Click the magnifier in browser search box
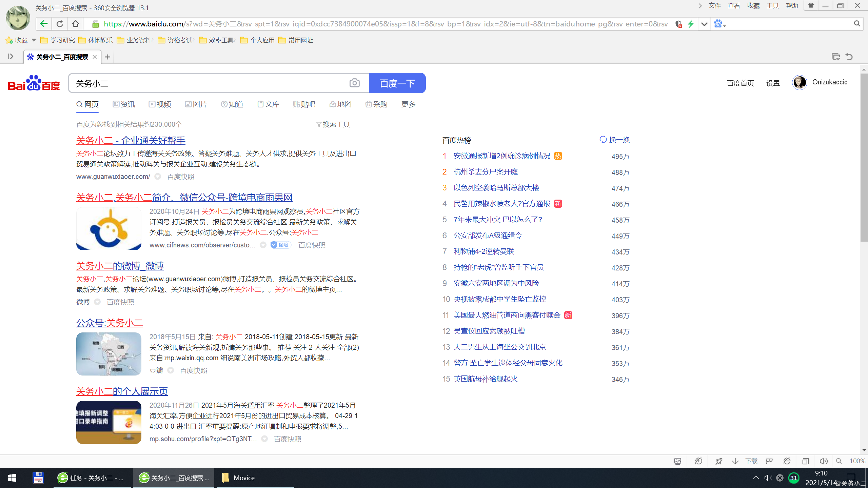This screenshot has height=488, width=868. [857, 24]
